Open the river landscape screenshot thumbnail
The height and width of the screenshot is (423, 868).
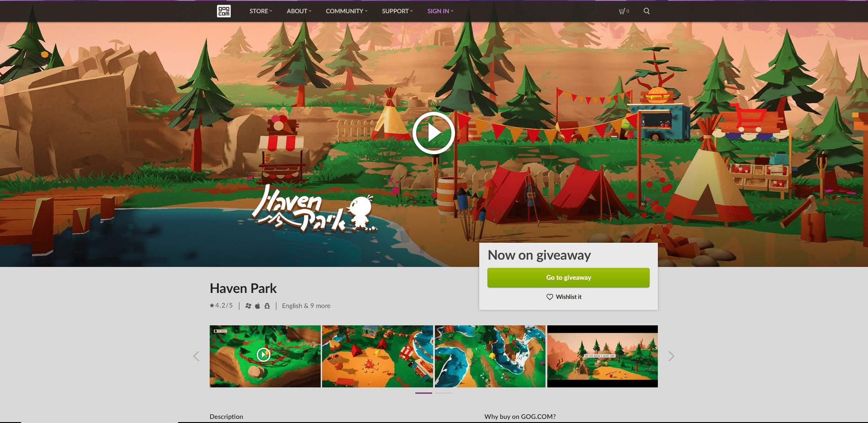click(x=490, y=356)
